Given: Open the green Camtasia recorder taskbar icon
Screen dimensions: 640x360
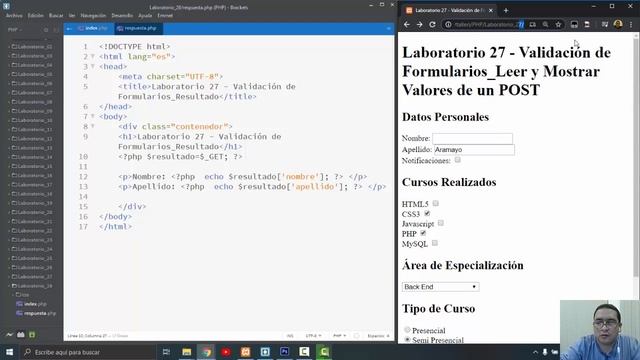Looking at the screenshot, I should click(324, 352).
